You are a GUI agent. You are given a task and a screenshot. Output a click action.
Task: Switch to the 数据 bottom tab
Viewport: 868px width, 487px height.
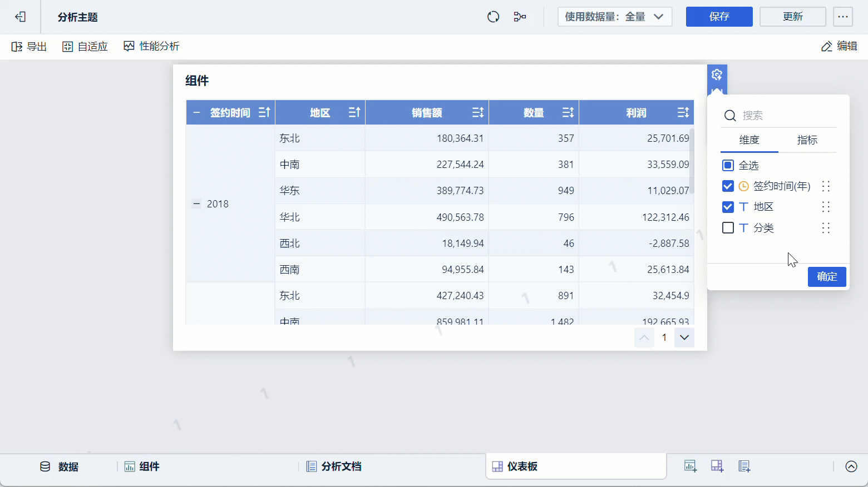click(60, 466)
